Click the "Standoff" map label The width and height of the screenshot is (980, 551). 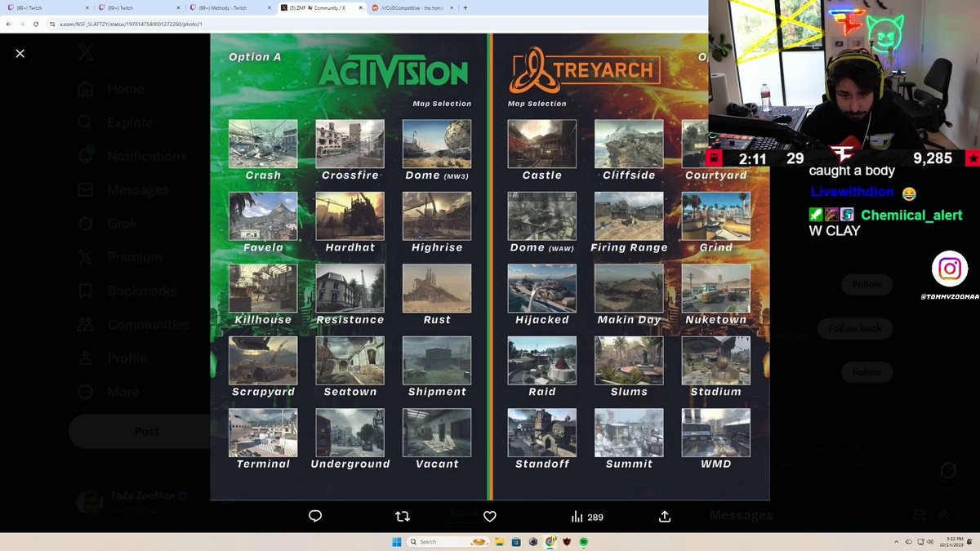542,464
